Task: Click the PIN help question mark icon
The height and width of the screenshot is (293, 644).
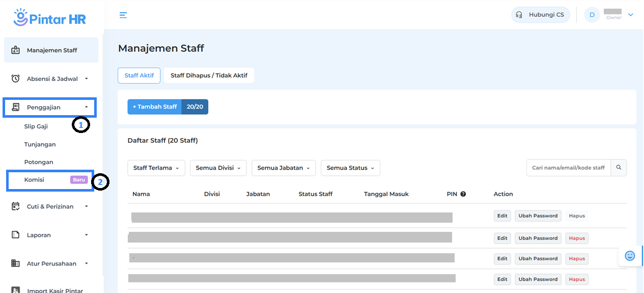Action: coord(463,194)
